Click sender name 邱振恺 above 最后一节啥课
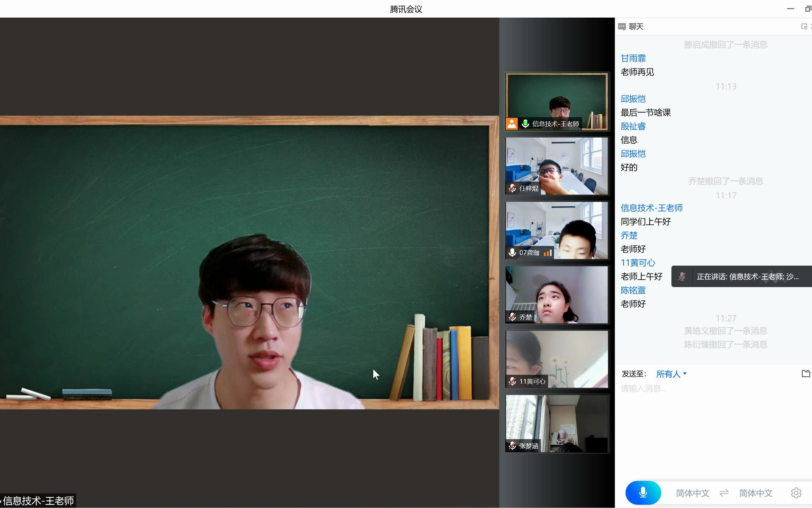The height and width of the screenshot is (508, 812). coord(633,99)
